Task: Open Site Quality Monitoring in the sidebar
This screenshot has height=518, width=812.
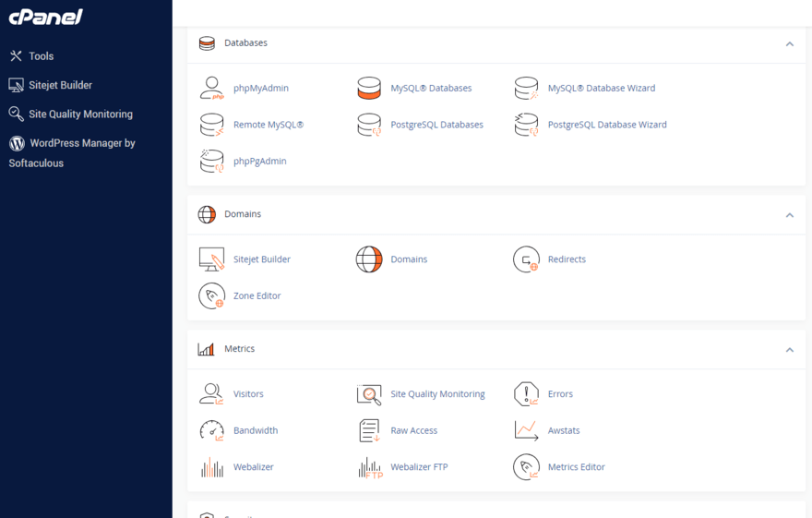Action: coord(70,114)
